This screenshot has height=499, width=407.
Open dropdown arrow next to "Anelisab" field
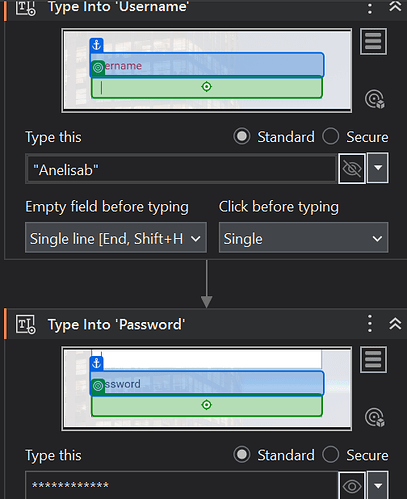378,168
